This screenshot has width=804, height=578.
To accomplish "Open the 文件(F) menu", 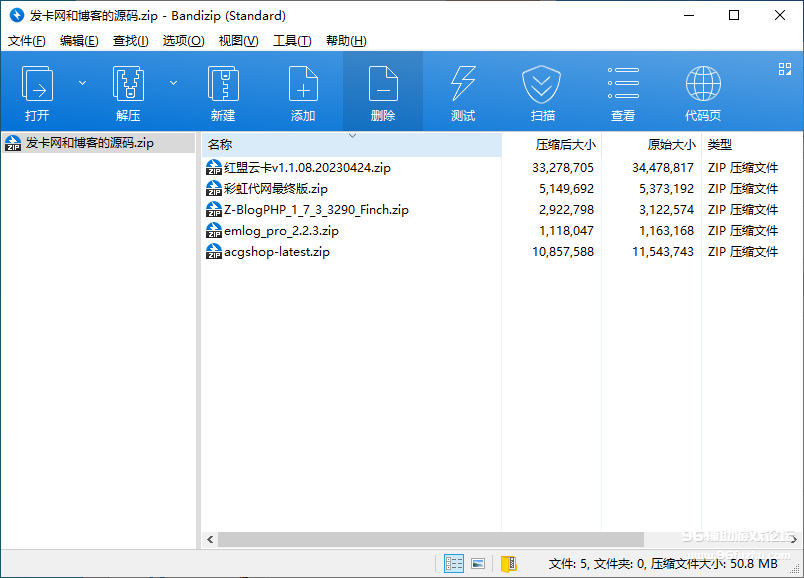I will 27,41.
